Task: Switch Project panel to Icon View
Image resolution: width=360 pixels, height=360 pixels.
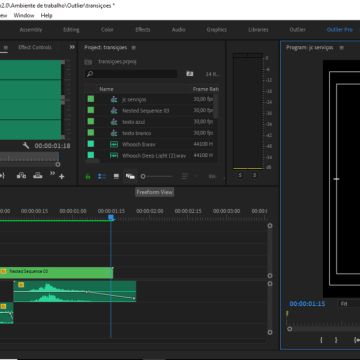Action: point(116,176)
